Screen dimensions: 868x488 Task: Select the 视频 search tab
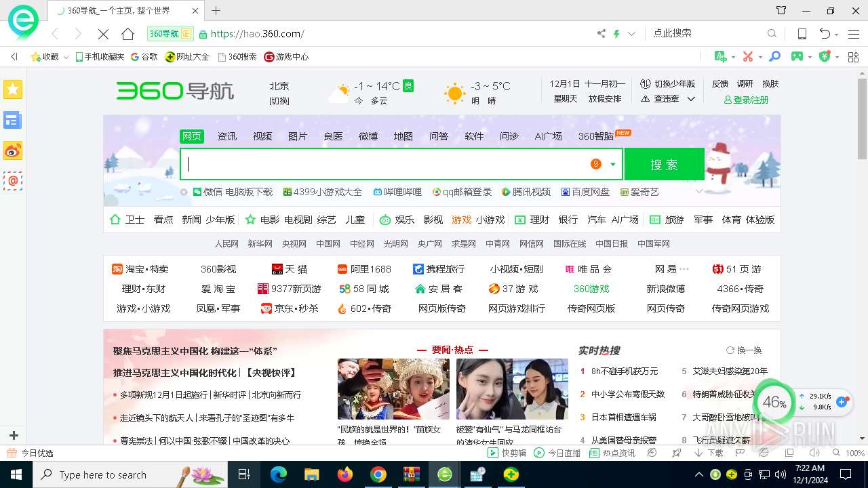coord(262,136)
